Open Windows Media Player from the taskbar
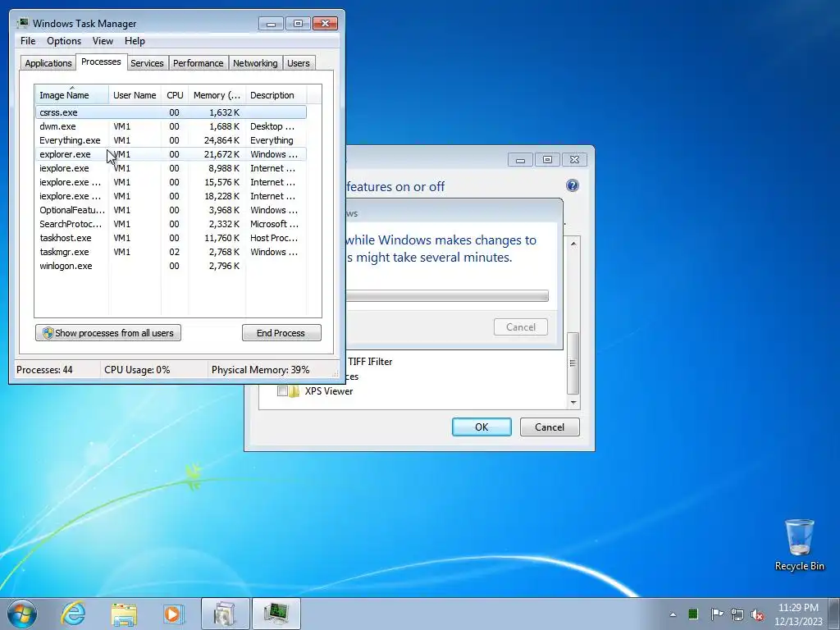Screen dimensions: 840x630 coord(174,614)
